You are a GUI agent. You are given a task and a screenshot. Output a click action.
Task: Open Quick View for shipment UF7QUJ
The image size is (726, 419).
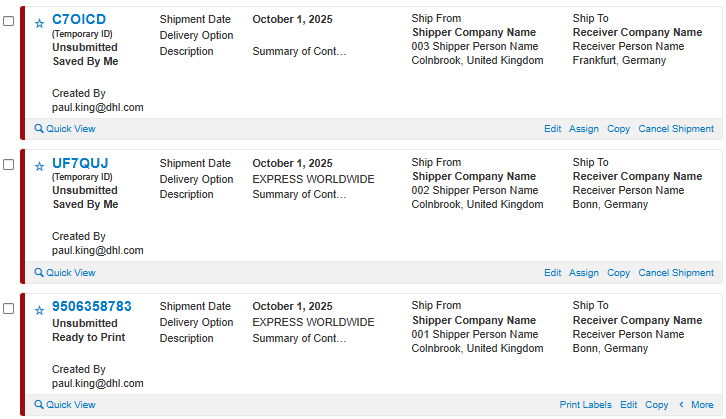65,273
